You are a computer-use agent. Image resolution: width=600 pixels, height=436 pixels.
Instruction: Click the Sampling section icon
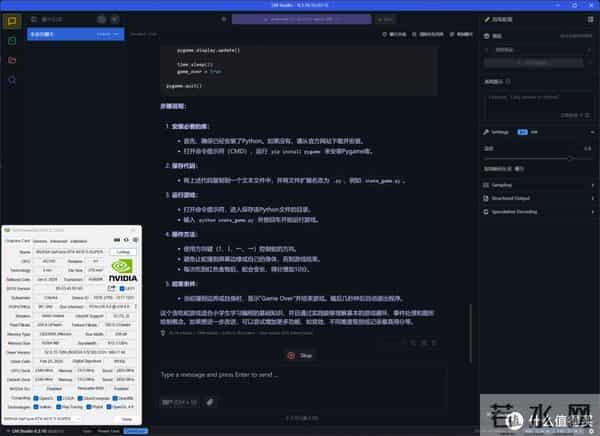point(486,185)
